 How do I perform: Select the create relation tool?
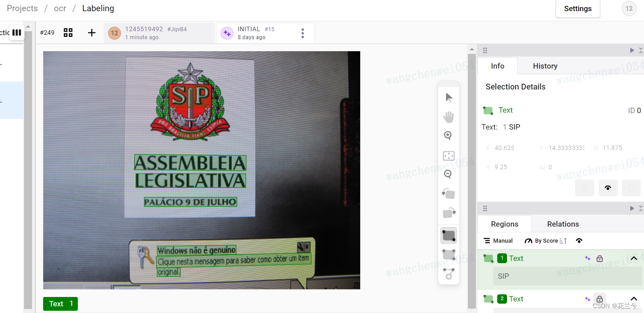click(448, 274)
